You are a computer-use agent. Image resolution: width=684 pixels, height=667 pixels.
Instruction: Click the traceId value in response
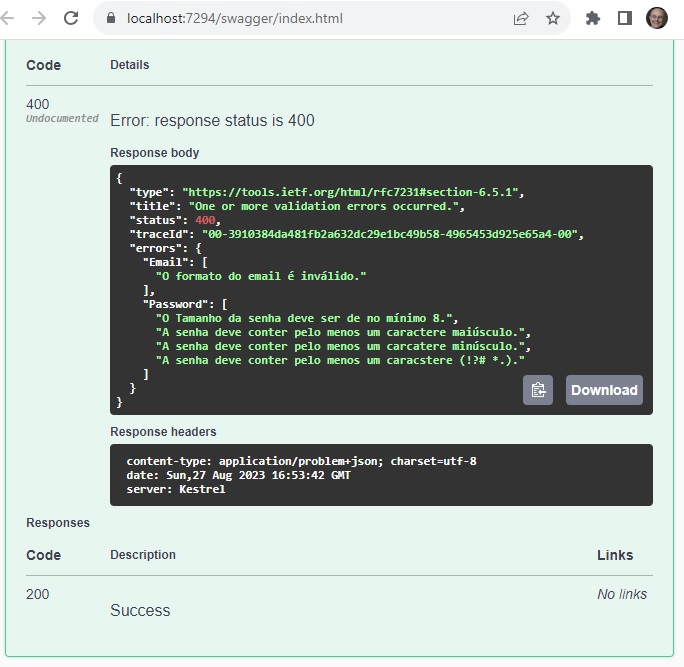[x=391, y=234]
